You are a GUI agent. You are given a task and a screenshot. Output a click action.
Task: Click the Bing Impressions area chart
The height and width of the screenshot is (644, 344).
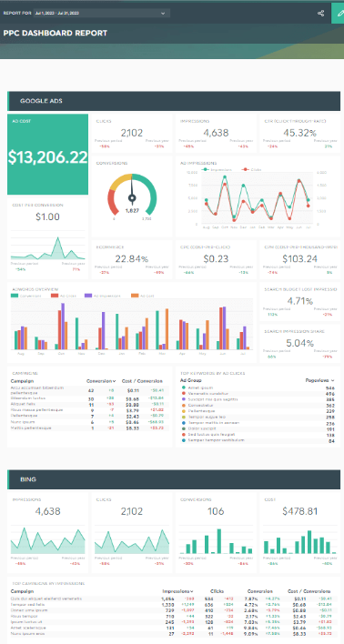47,540
